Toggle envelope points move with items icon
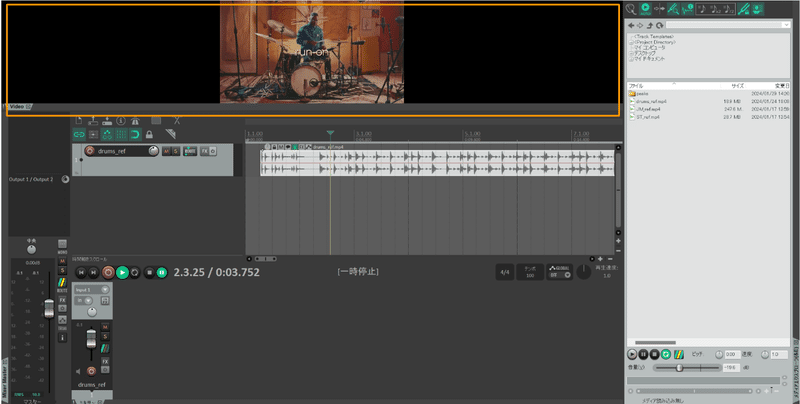800x404 pixels. 107,135
